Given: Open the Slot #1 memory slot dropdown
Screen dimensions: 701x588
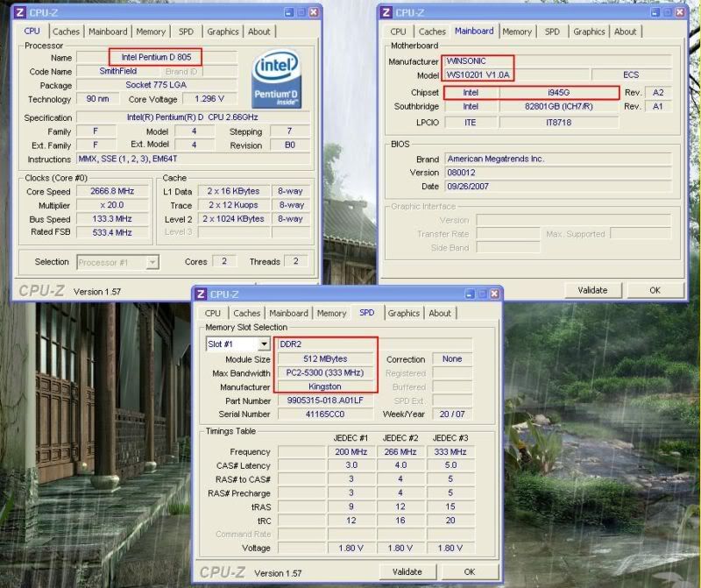Looking at the screenshot, I should 265,344.
